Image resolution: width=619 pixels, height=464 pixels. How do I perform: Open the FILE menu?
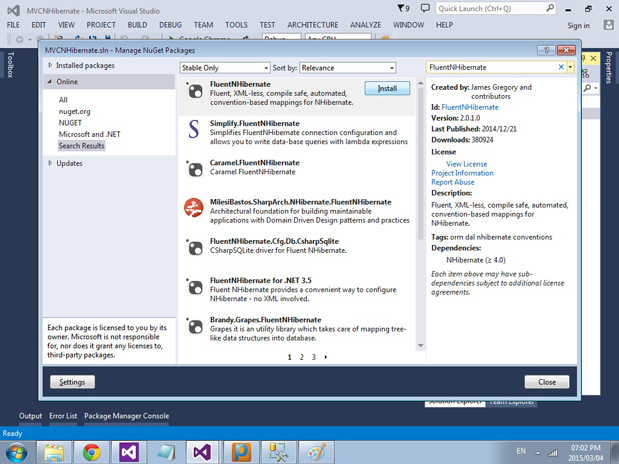pyautogui.click(x=13, y=25)
